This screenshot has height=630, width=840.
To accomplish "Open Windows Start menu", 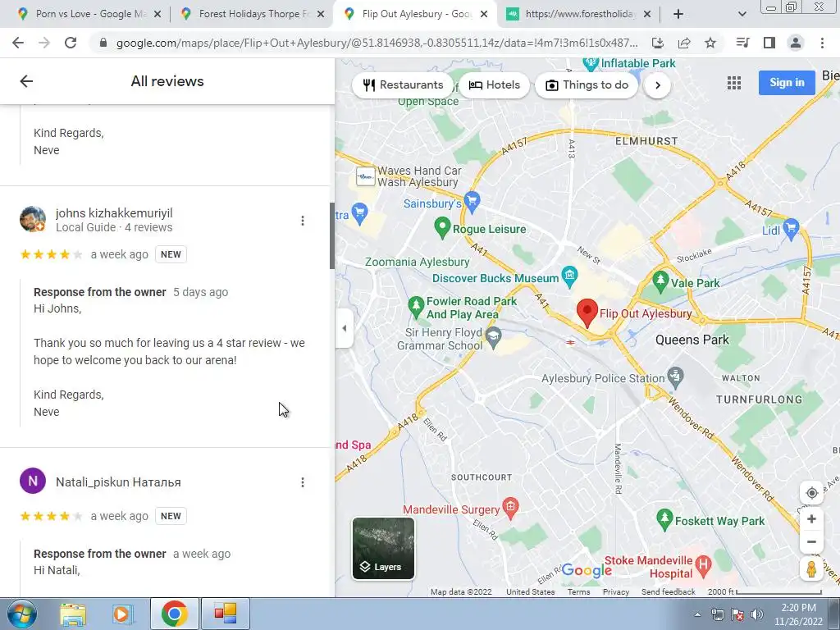I will 21,614.
